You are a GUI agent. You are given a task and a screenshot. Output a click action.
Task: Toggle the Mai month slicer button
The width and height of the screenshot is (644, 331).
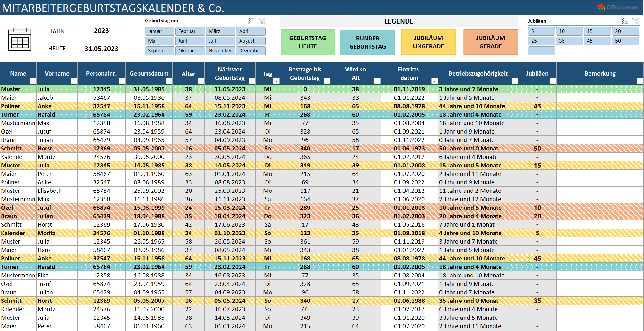(159, 41)
